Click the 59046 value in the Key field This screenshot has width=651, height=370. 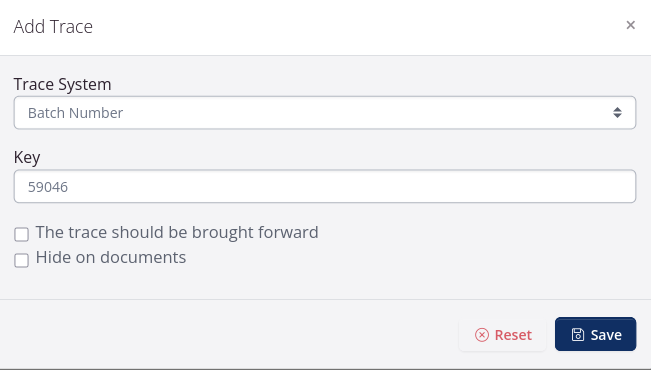coord(48,187)
